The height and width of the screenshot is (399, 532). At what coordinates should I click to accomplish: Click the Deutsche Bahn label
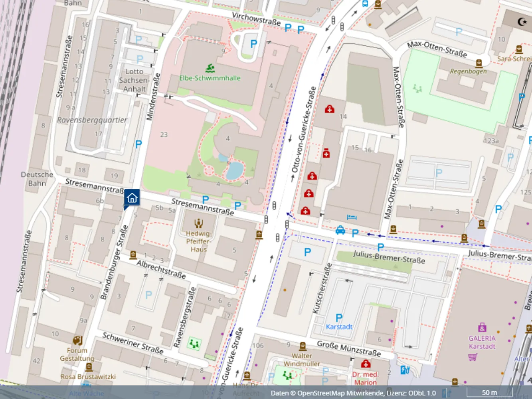tap(37, 179)
